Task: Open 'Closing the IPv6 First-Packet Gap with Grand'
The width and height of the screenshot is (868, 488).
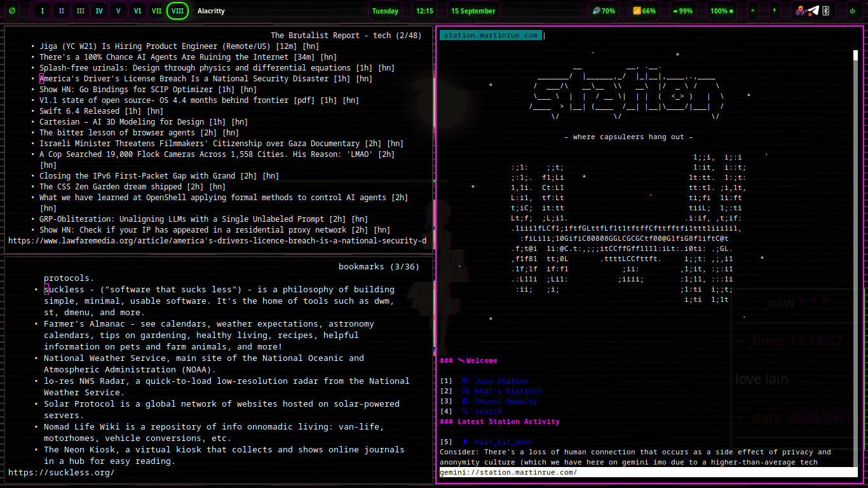Action: click(159, 176)
